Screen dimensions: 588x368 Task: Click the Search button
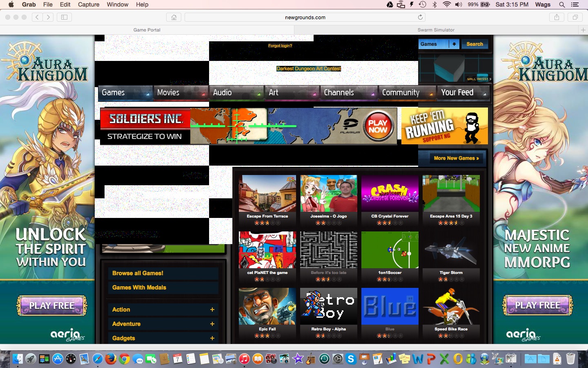[x=474, y=44]
